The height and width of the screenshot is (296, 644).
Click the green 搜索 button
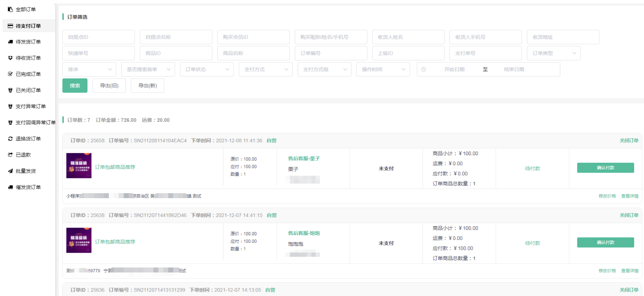[x=75, y=86]
